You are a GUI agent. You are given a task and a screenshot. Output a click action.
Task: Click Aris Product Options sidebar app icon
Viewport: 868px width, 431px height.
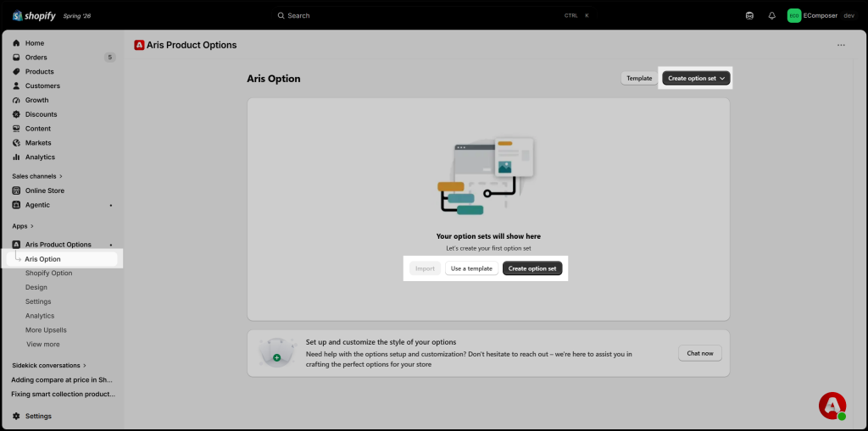point(17,245)
